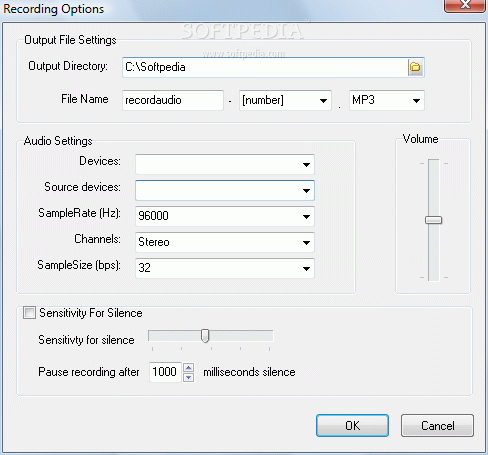
Task: Click the Output Directory text field
Action: coord(265,67)
